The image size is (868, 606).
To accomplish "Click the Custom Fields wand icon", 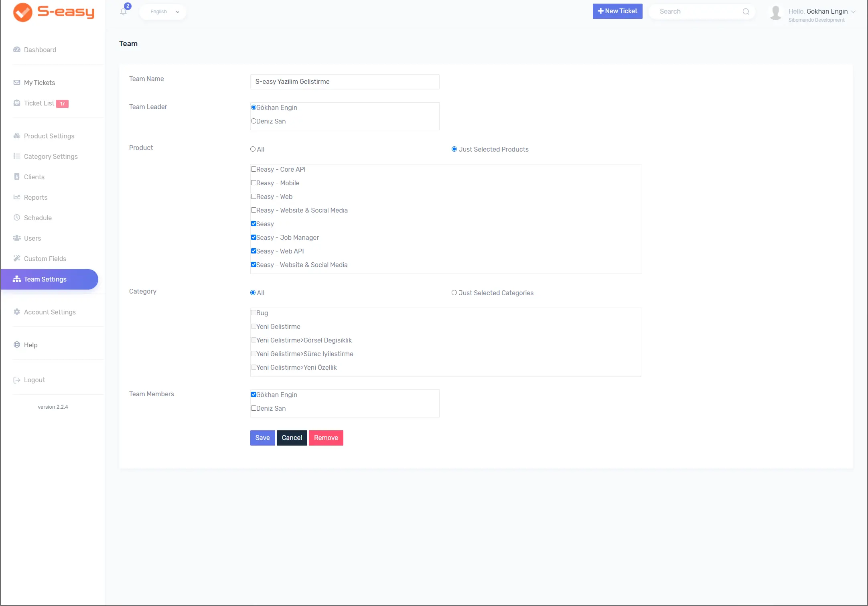I will 17,259.
